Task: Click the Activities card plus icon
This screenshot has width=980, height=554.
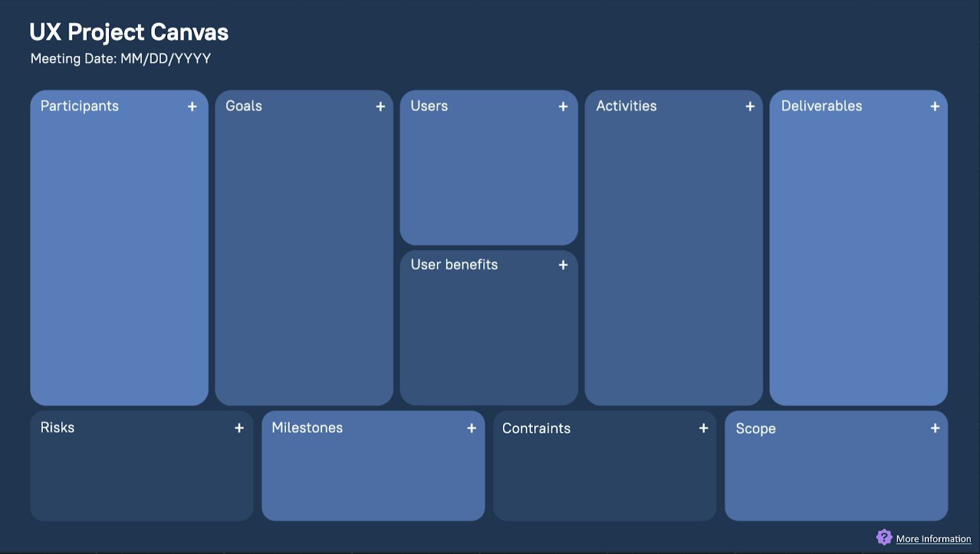Action: 750,107
